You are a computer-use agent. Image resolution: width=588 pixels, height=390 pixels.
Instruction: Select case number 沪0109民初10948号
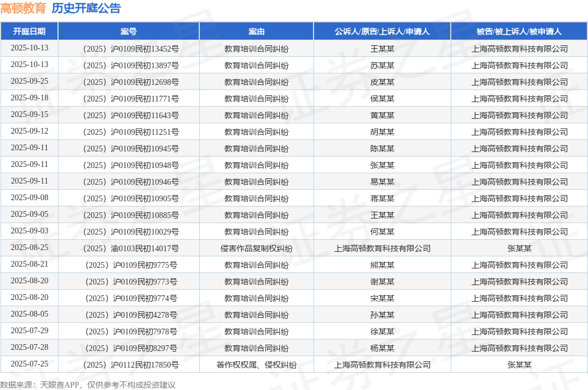(x=131, y=165)
